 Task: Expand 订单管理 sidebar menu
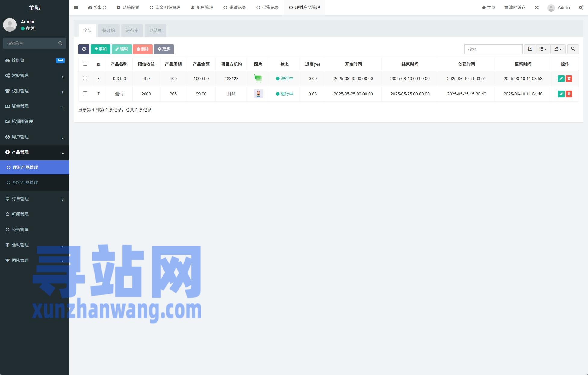[x=35, y=199]
